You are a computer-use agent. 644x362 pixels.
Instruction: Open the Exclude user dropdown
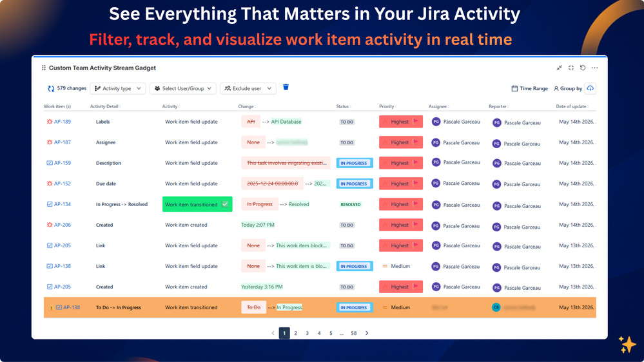point(248,88)
